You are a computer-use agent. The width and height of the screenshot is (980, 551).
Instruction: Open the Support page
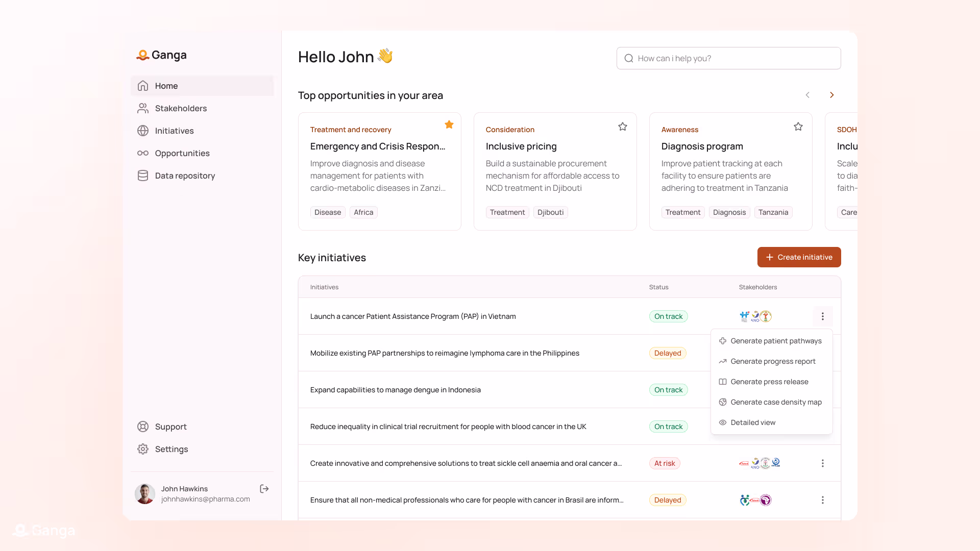click(170, 427)
